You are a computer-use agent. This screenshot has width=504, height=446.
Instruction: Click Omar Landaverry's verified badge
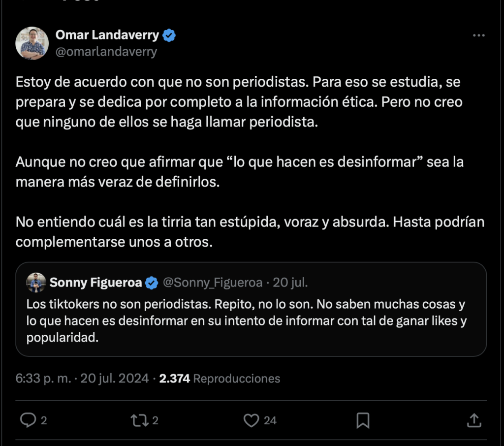click(169, 35)
